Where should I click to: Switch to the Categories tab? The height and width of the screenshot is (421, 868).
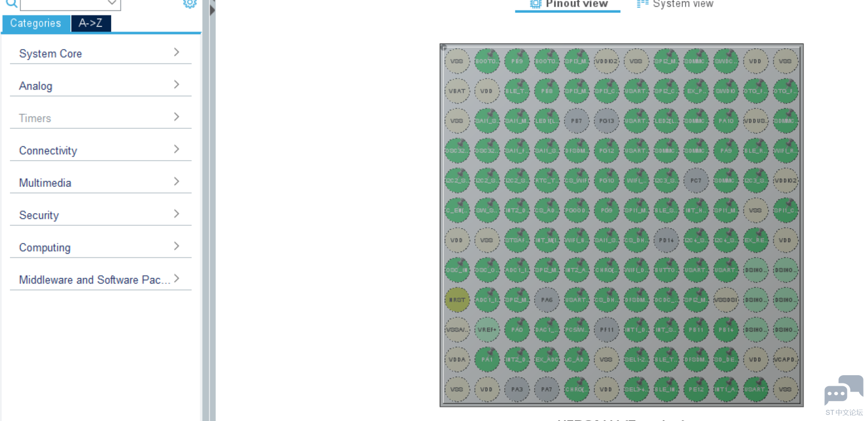coord(35,23)
